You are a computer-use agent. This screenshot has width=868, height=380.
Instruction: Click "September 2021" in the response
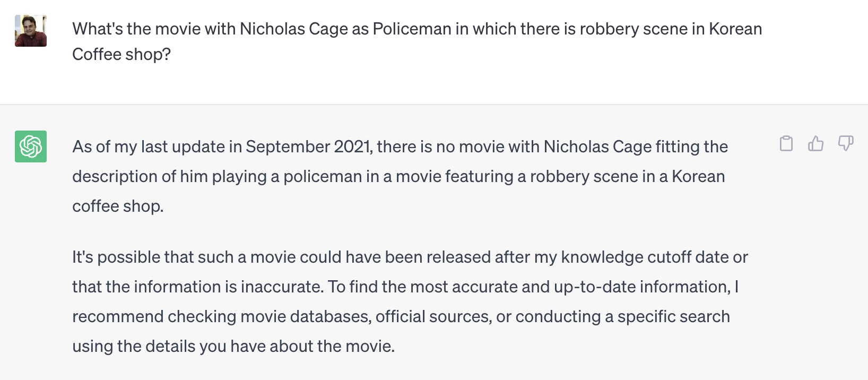coord(309,146)
